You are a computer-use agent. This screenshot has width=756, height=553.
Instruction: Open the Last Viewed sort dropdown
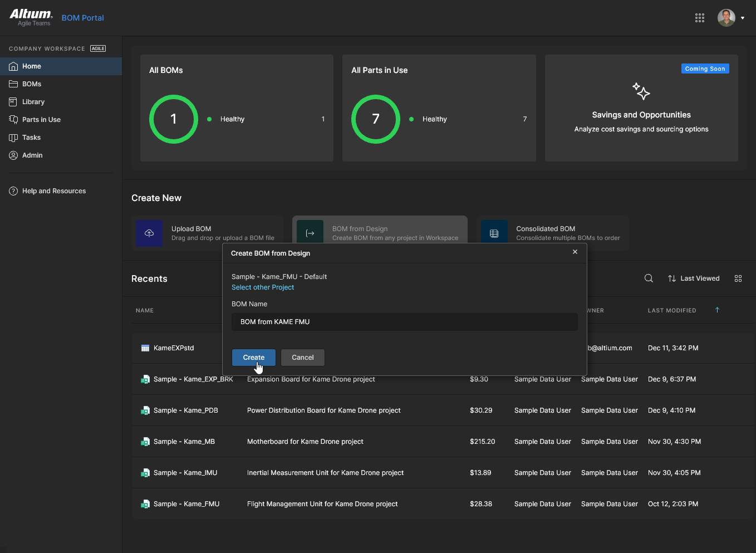tap(694, 278)
